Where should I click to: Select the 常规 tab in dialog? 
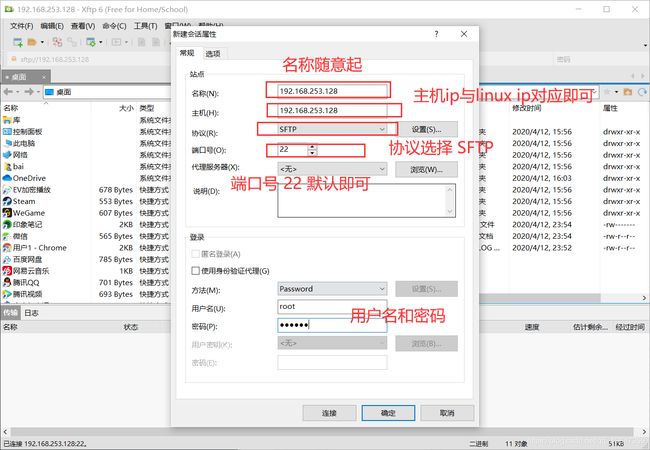(x=187, y=53)
